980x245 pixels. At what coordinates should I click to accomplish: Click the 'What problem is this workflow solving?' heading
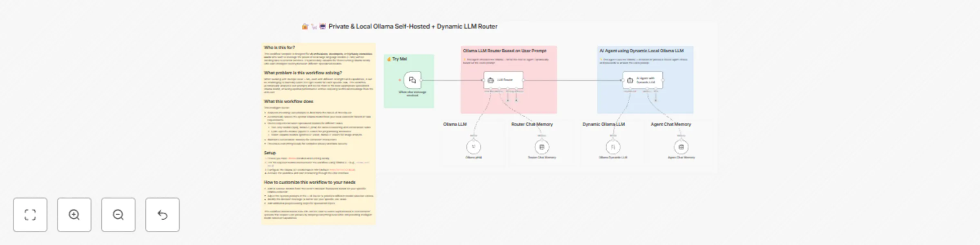pos(303,73)
